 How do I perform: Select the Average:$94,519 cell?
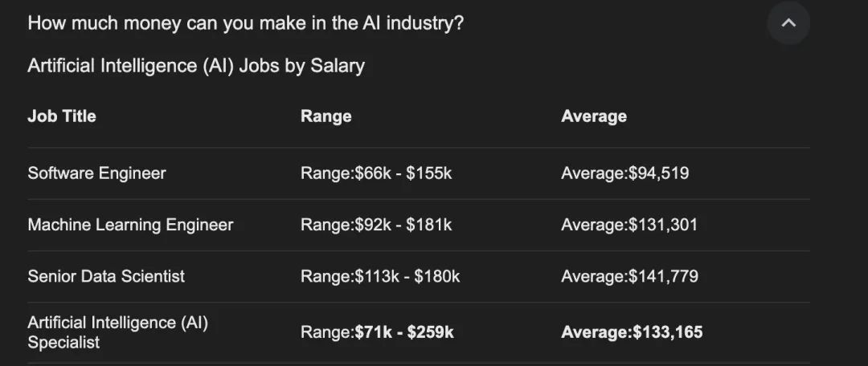625,173
